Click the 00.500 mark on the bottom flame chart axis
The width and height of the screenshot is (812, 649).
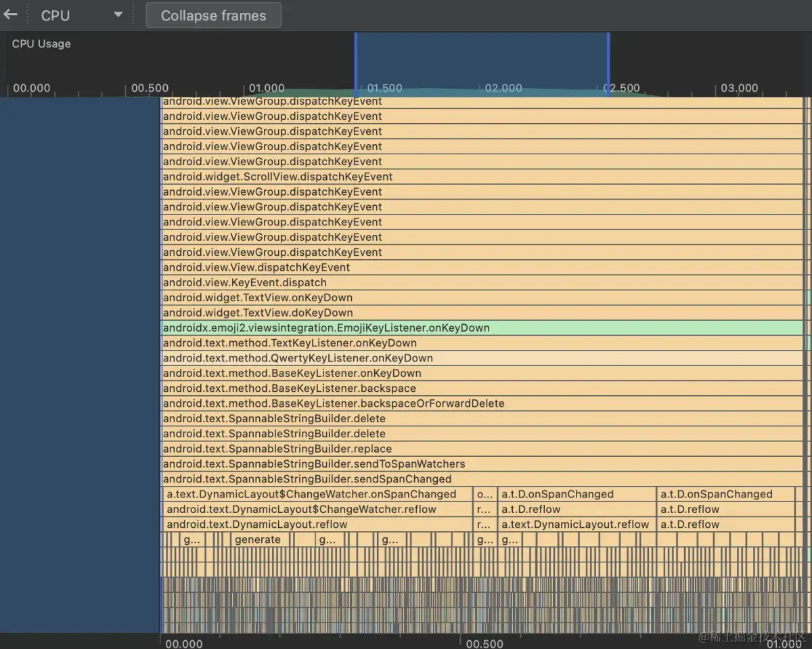point(484,643)
